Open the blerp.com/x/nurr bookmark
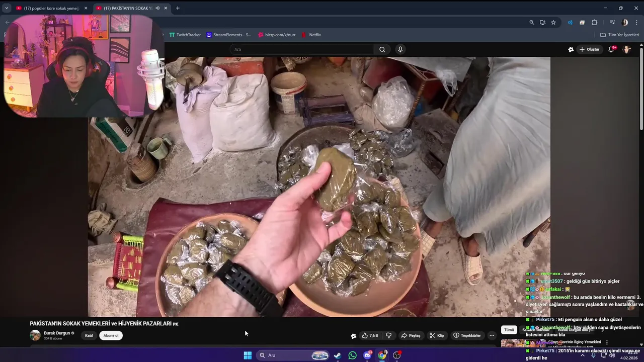 point(277,35)
